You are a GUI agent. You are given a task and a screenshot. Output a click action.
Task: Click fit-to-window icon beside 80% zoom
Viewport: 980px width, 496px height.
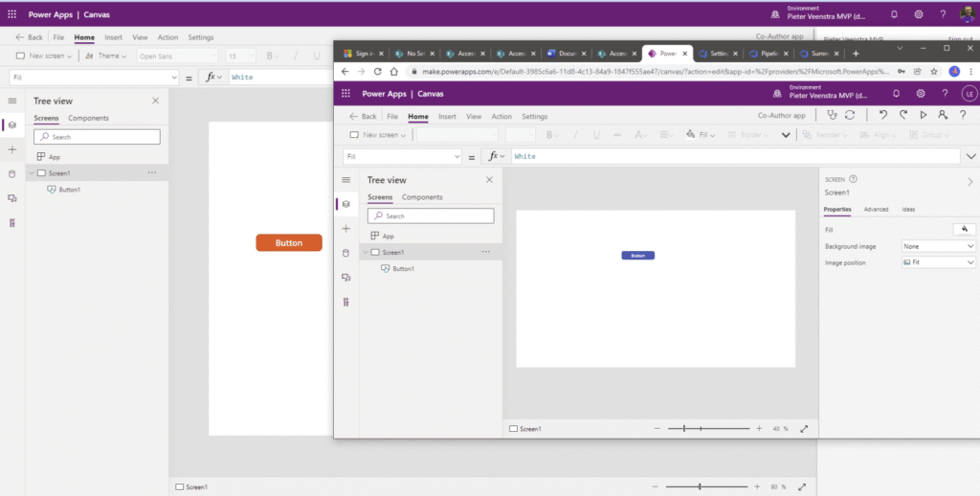[802, 486]
